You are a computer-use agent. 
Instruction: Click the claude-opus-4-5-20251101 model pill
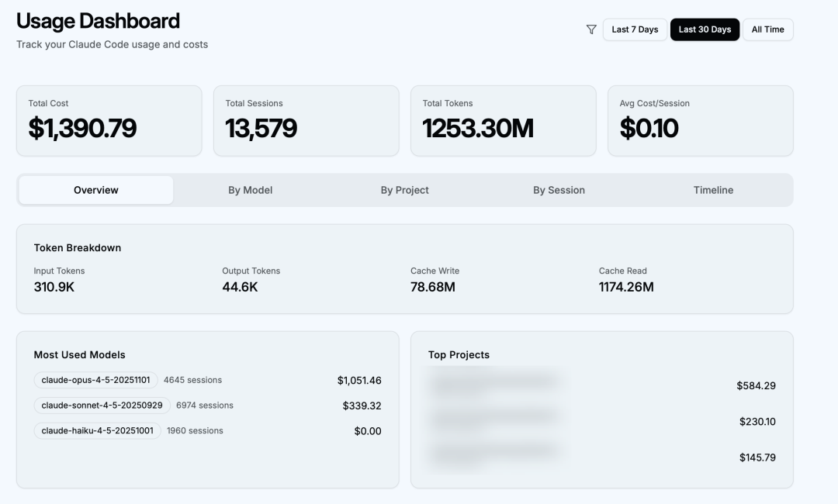[95, 380]
